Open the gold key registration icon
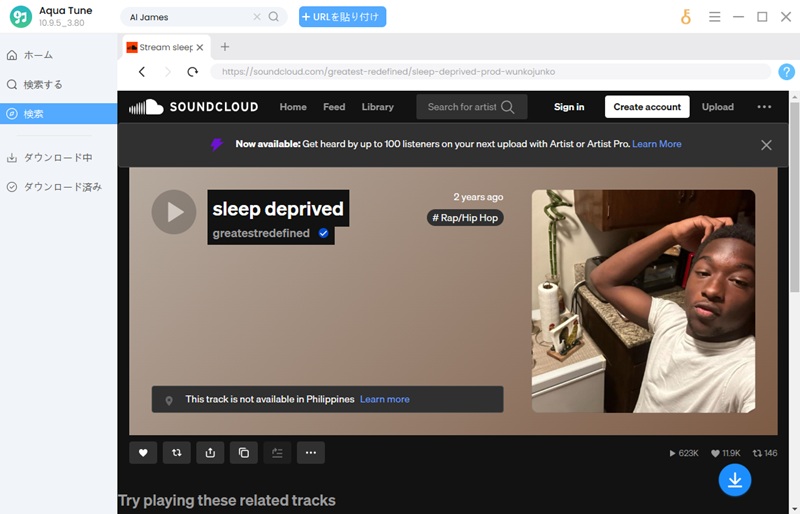800x514 pixels. click(686, 17)
